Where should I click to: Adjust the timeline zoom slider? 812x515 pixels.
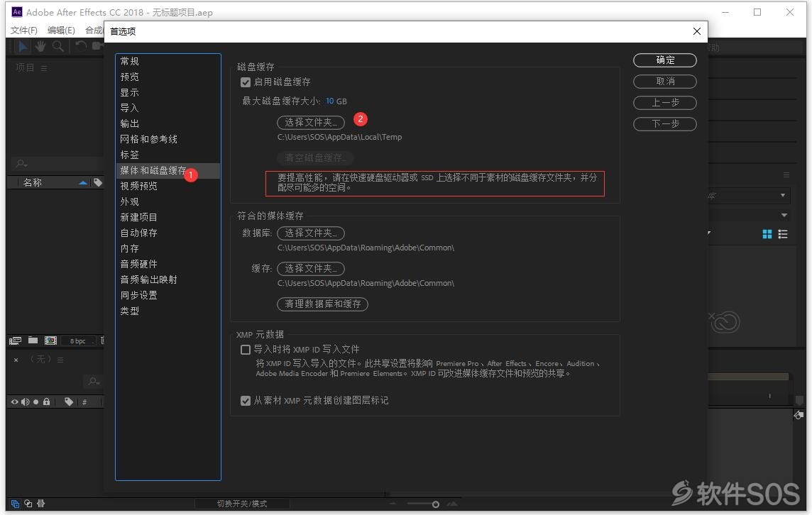(x=436, y=504)
